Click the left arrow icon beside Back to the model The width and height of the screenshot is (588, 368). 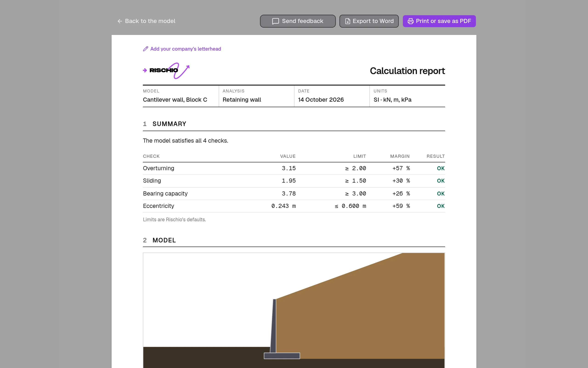tap(120, 21)
